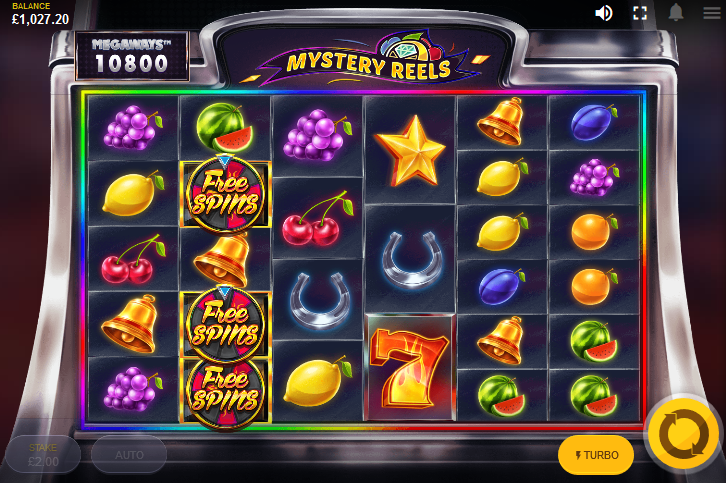
Task: Click the lemon at bottom of third reel
Action: point(318,382)
